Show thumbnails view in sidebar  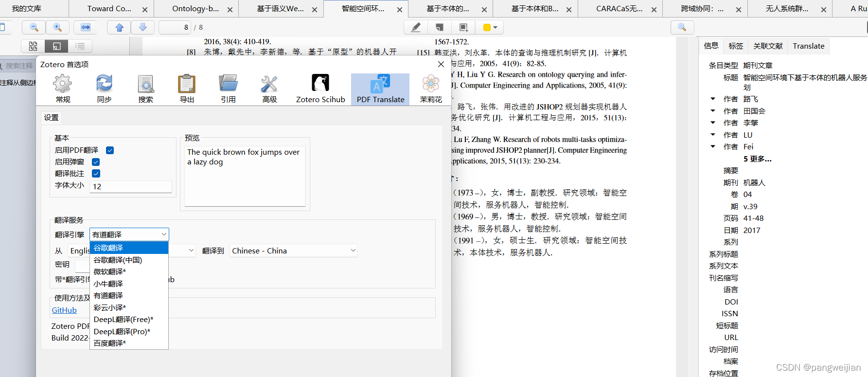[x=33, y=46]
